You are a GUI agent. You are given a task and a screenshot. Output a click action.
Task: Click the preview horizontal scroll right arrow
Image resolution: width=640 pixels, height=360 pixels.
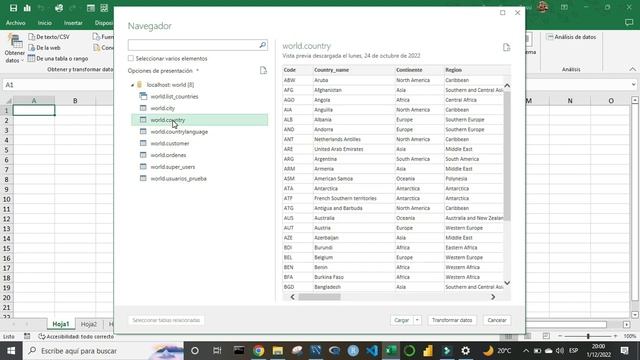(x=493, y=297)
